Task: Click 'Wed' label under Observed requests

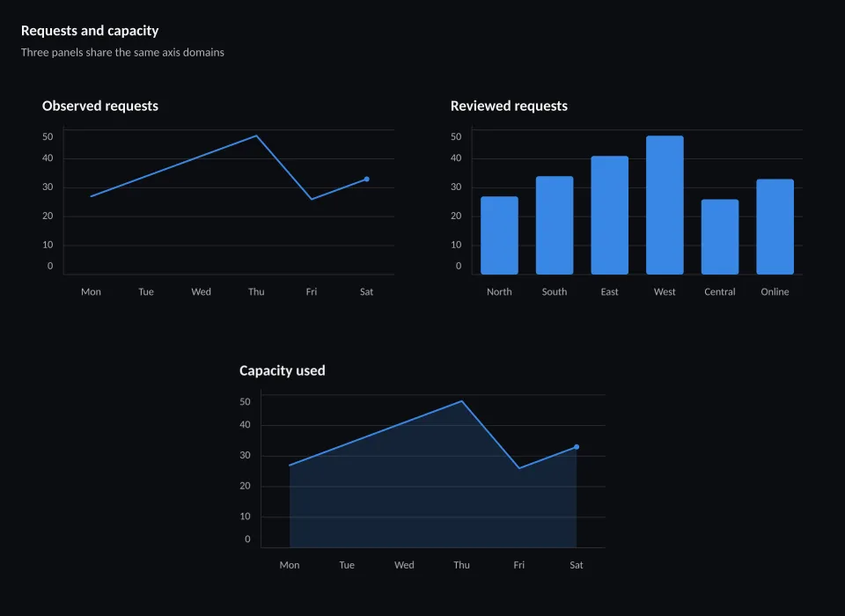Action: click(201, 291)
